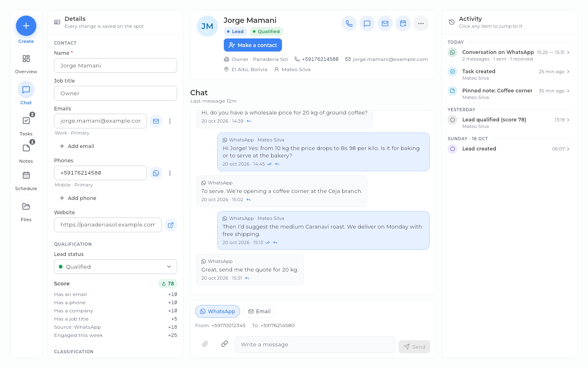
Task: Reply to the 15:31 quote message
Action: (247, 278)
